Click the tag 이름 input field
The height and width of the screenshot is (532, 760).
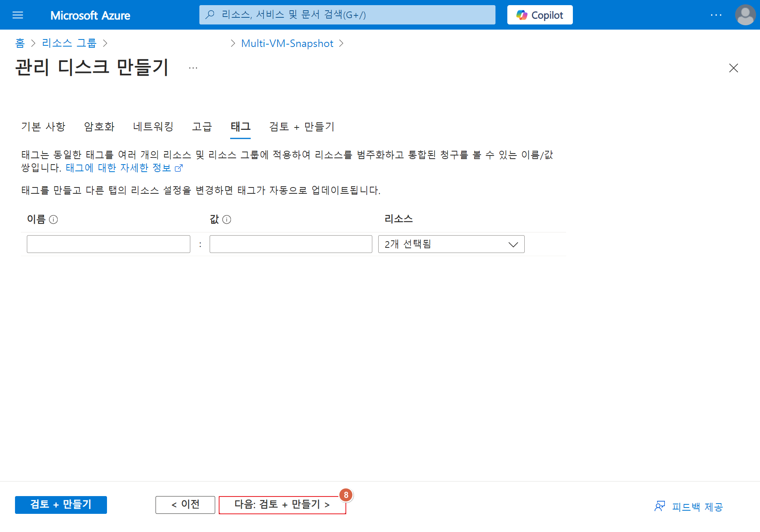(108, 244)
